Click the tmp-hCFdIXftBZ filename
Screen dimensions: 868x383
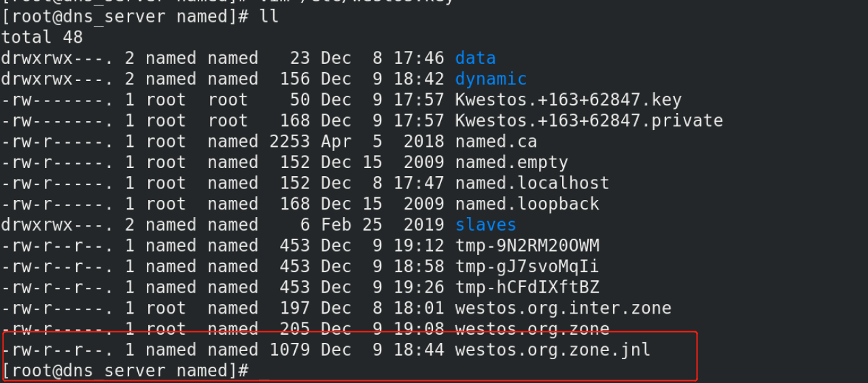(x=527, y=288)
